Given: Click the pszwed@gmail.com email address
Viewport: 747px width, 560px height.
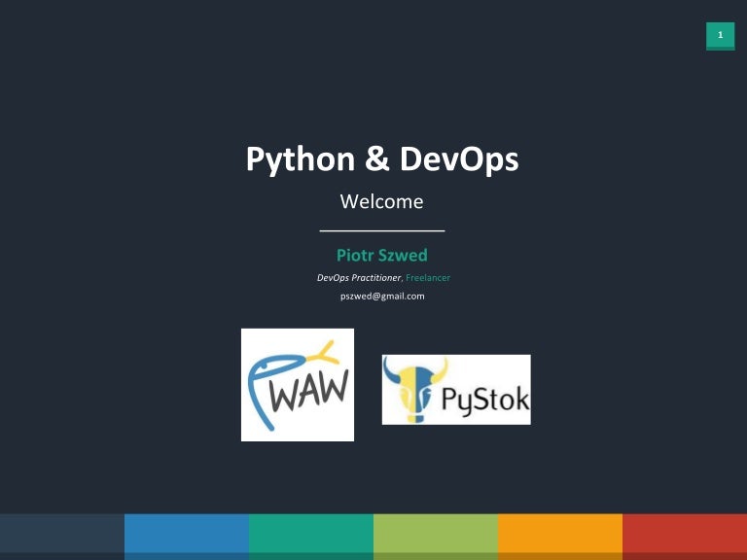Looking at the screenshot, I should pos(381,296).
